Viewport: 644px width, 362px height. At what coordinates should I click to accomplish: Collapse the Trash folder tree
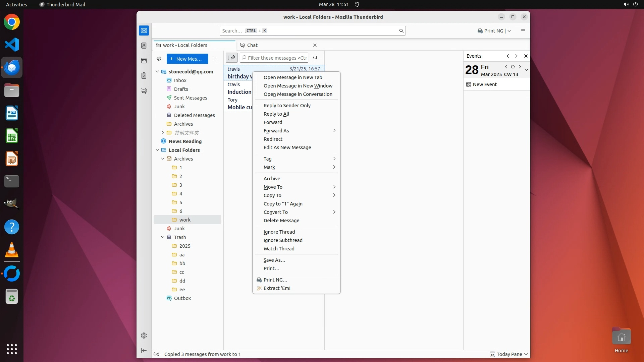163,237
